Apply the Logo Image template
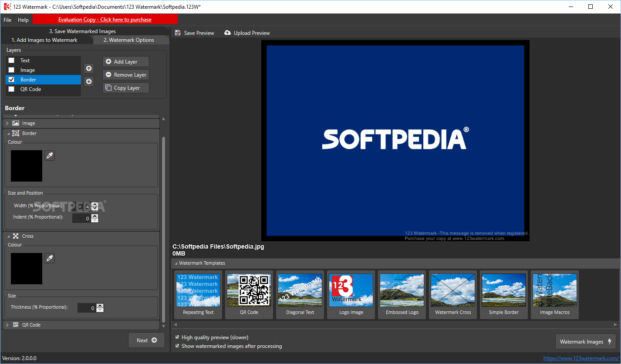 (351, 295)
